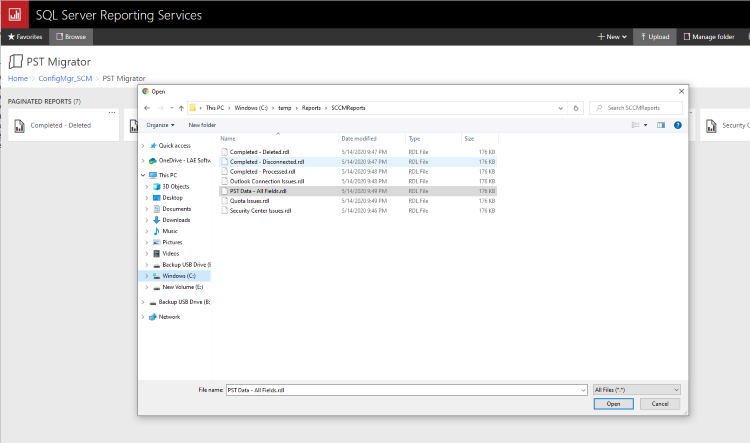Select Security Center Issues.rdl file

358,210
